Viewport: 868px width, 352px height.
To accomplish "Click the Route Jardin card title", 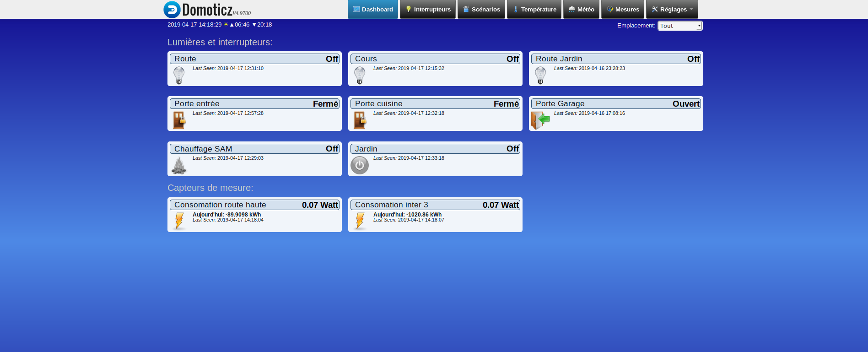I will [x=559, y=59].
